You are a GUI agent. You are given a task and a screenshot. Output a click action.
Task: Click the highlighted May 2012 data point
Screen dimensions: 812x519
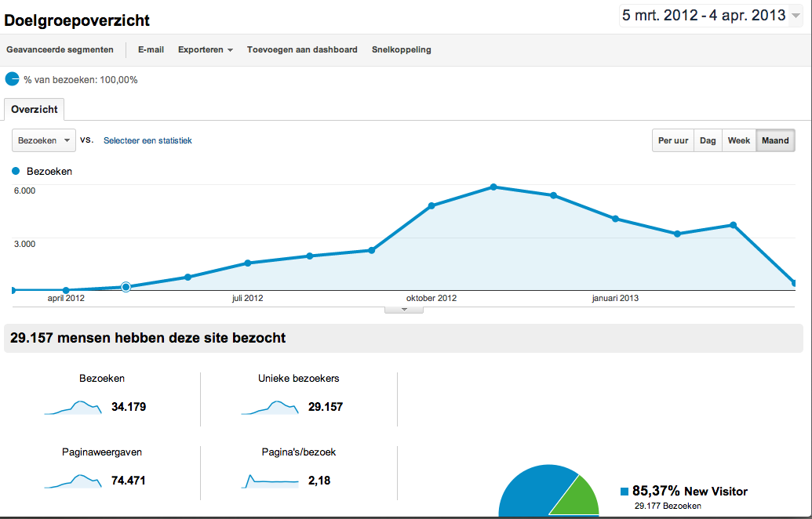[126, 287]
